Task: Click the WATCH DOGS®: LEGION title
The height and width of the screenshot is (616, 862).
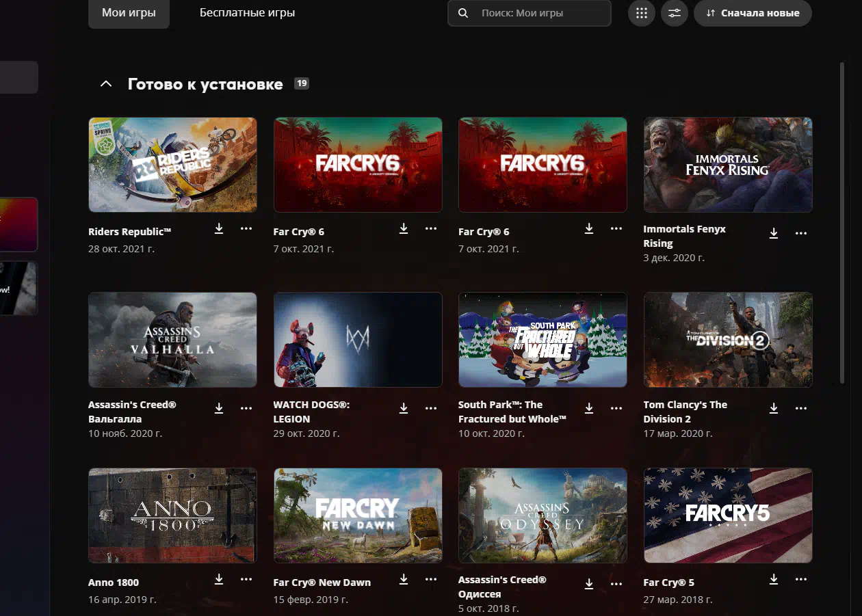Action: [311, 412]
